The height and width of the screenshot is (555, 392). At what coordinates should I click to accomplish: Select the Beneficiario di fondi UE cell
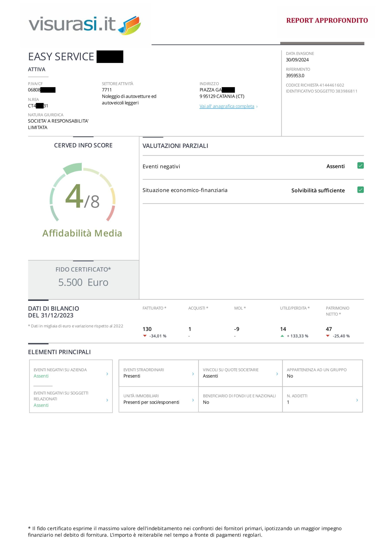pyautogui.click(x=240, y=399)
